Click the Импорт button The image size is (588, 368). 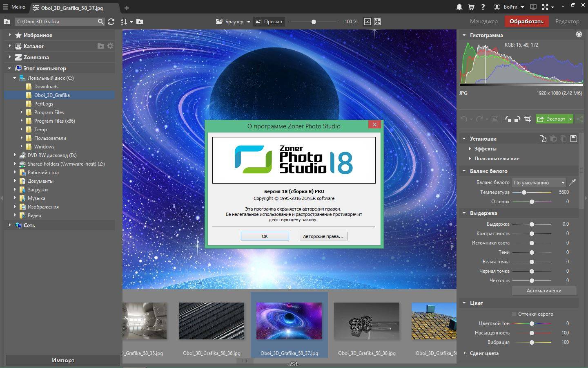pos(63,360)
